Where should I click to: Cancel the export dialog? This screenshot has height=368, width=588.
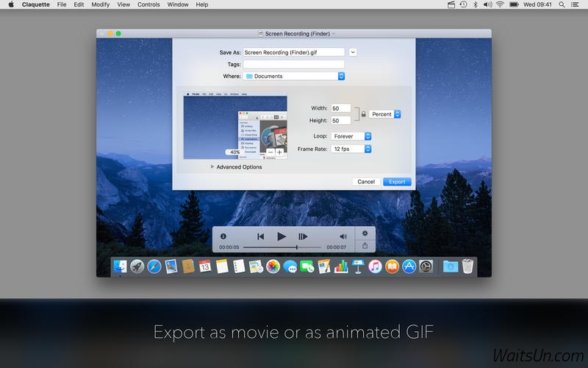(366, 182)
